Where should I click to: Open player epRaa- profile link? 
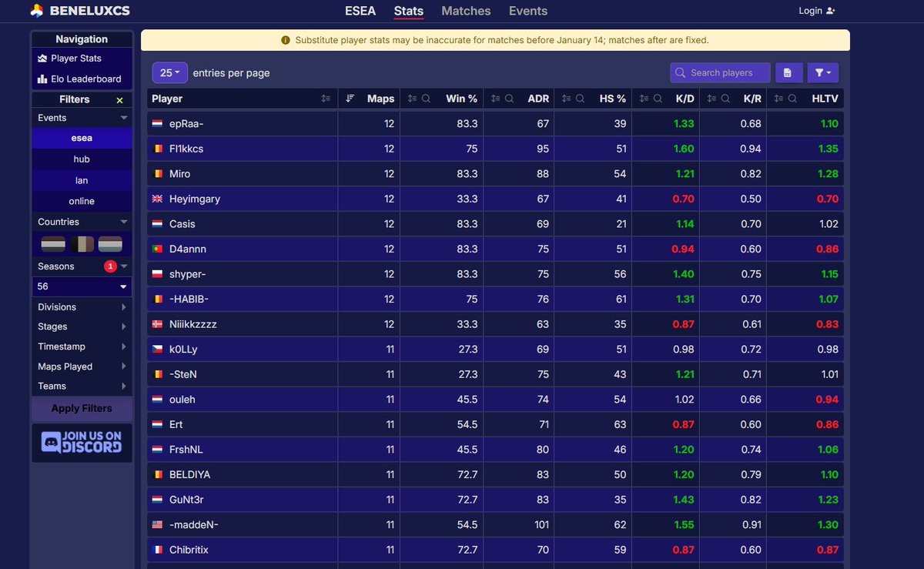tap(186, 124)
